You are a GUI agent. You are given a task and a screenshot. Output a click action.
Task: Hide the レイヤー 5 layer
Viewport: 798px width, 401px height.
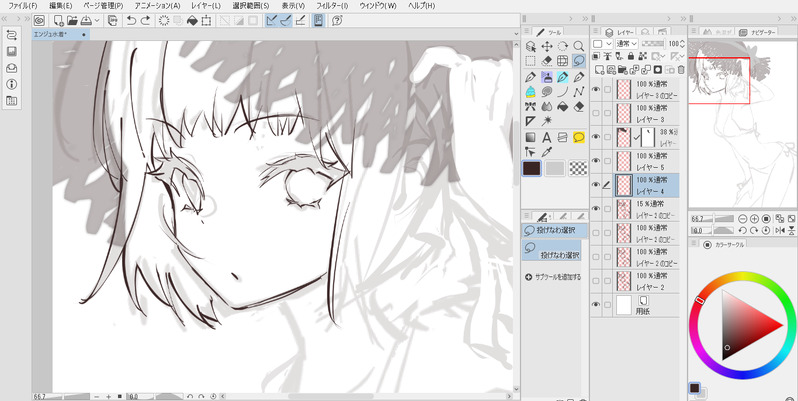click(x=596, y=161)
